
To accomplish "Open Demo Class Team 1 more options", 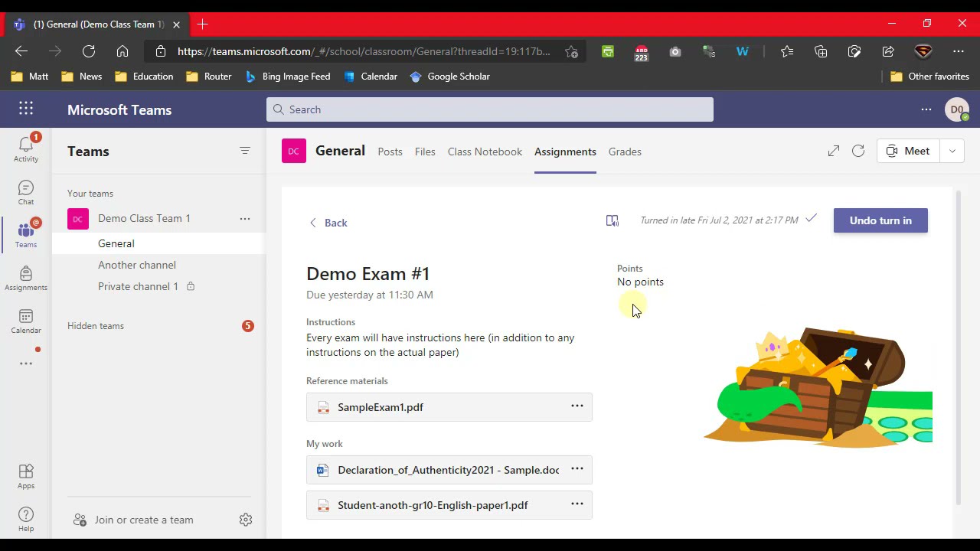I will tap(245, 219).
